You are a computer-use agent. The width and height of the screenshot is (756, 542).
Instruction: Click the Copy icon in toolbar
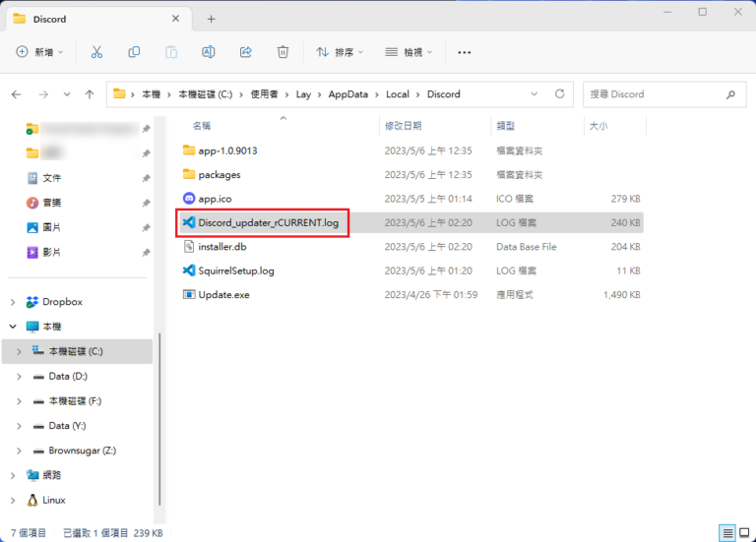pyautogui.click(x=134, y=52)
